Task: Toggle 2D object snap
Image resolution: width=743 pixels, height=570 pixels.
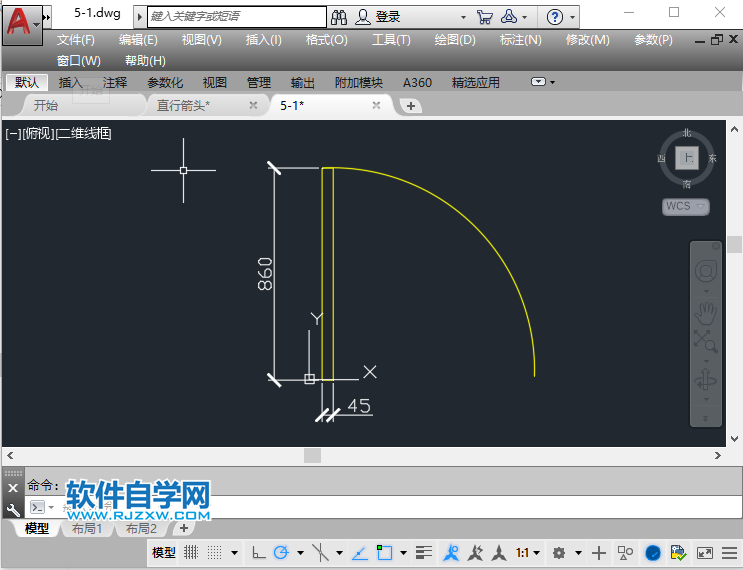Action: click(x=384, y=552)
